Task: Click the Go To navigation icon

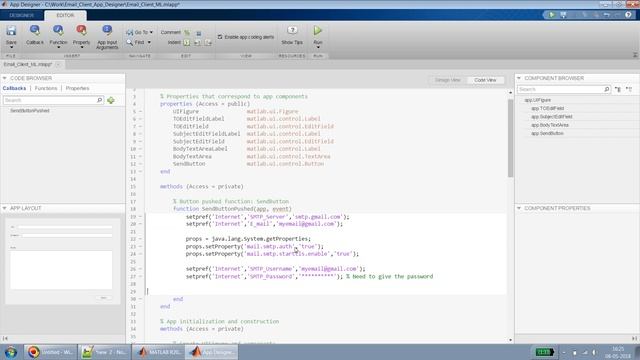Action: pyautogui.click(x=130, y=32)
